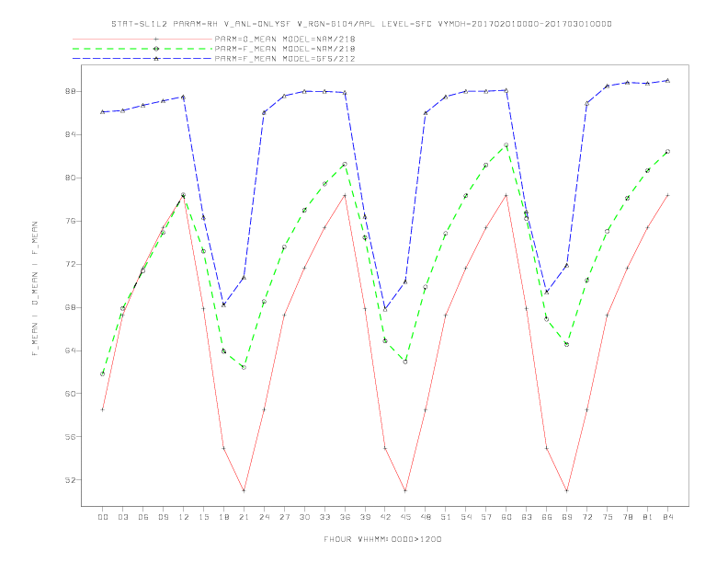Click x-axis tick label 15

(203, 517)
